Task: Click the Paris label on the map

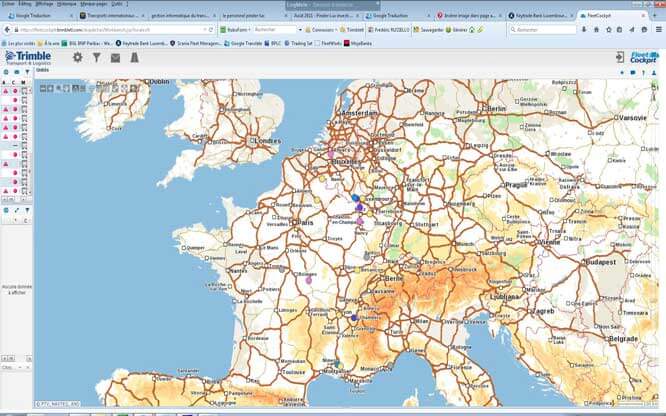Action: 305,222
